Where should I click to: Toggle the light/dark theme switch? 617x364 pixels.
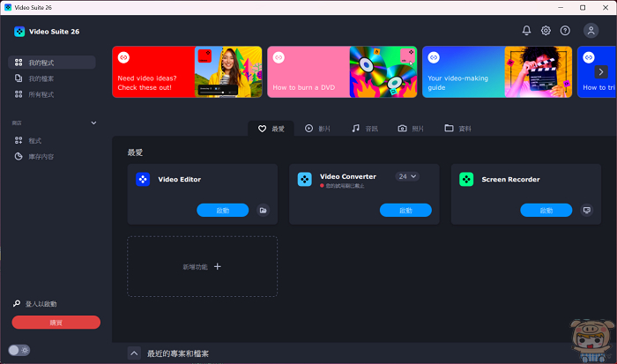tap(19, 350)
